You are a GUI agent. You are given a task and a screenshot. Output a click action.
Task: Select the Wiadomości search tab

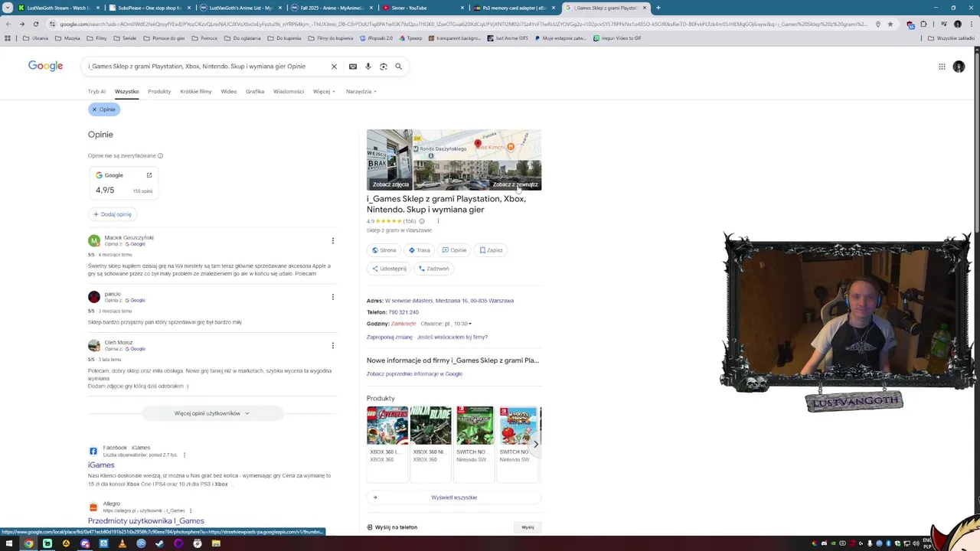[x=289, y=92]
